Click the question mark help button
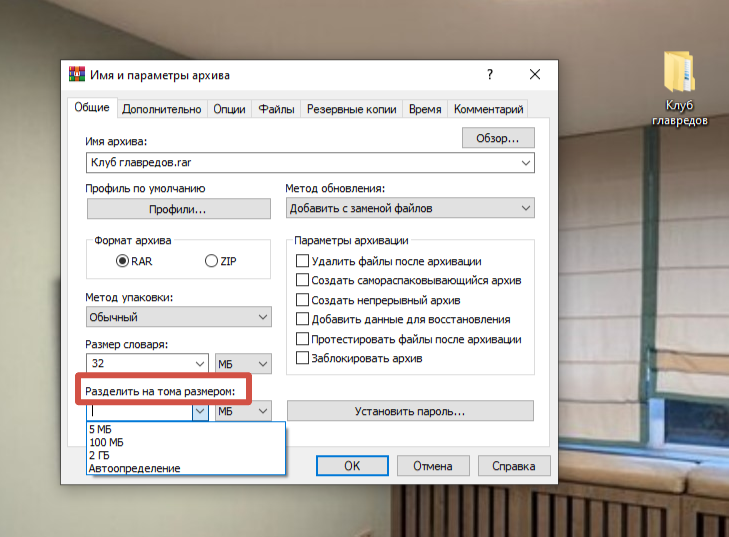 (x=490, y=74)
